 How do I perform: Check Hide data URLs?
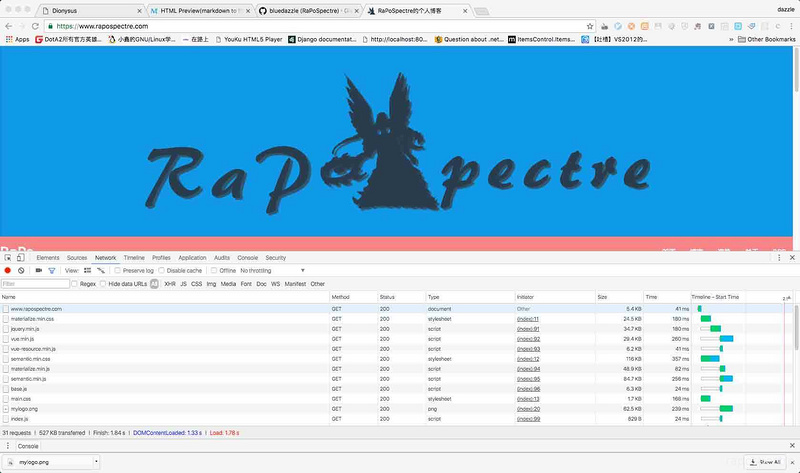103,284
